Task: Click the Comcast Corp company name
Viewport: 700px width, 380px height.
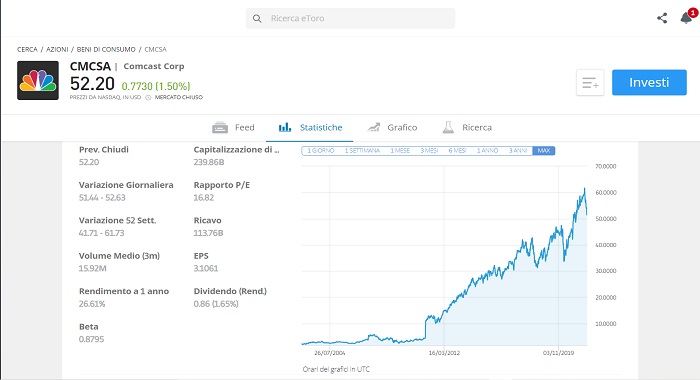Action: pos(154,66)
